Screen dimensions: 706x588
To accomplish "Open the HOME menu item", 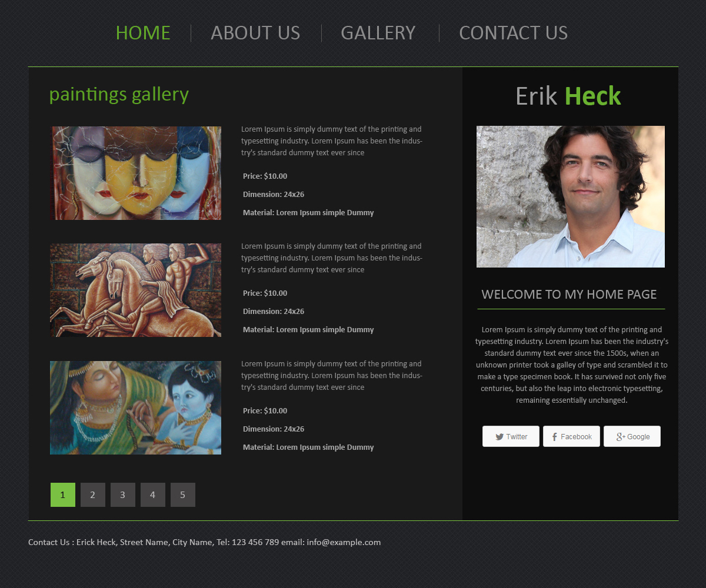I will pyautogui.click(x=143, y=33).
